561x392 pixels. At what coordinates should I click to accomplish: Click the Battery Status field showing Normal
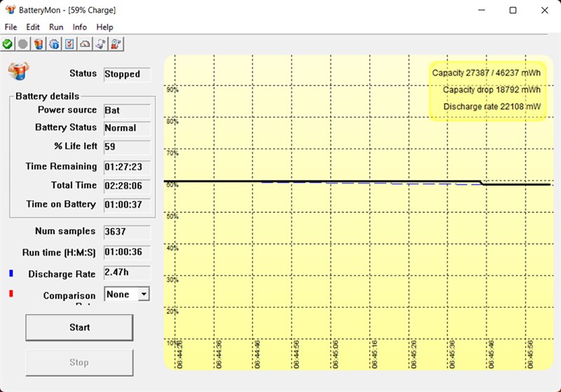pyautogui.click(x=127, y=128)
